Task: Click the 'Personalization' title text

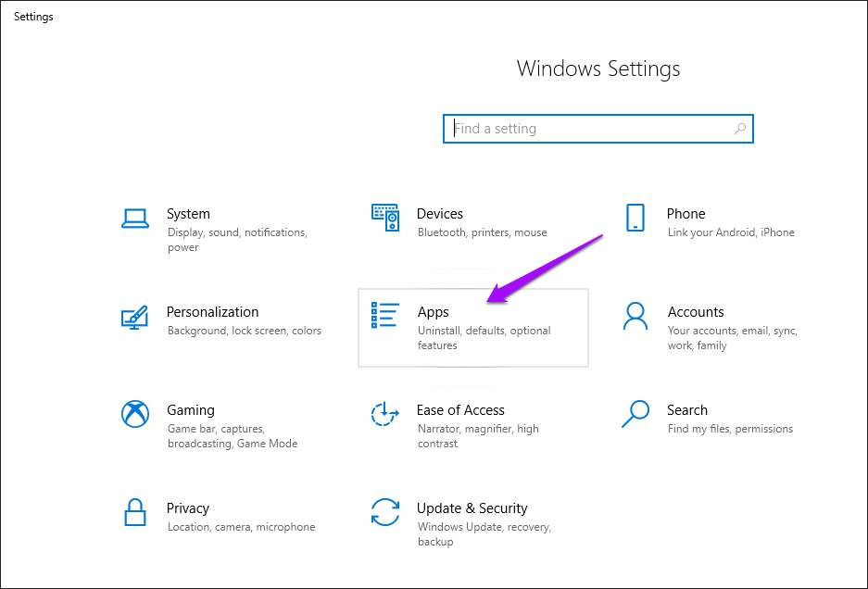Action: coord(212,312)
